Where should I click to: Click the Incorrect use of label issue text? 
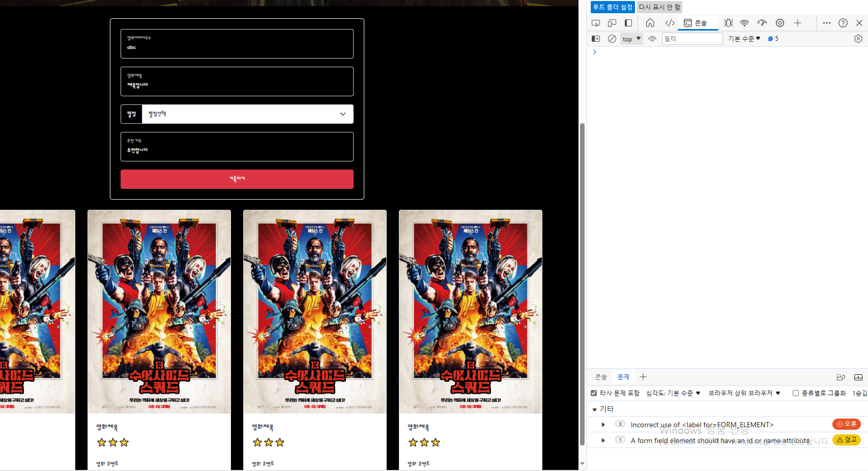(x=702, y=425)
